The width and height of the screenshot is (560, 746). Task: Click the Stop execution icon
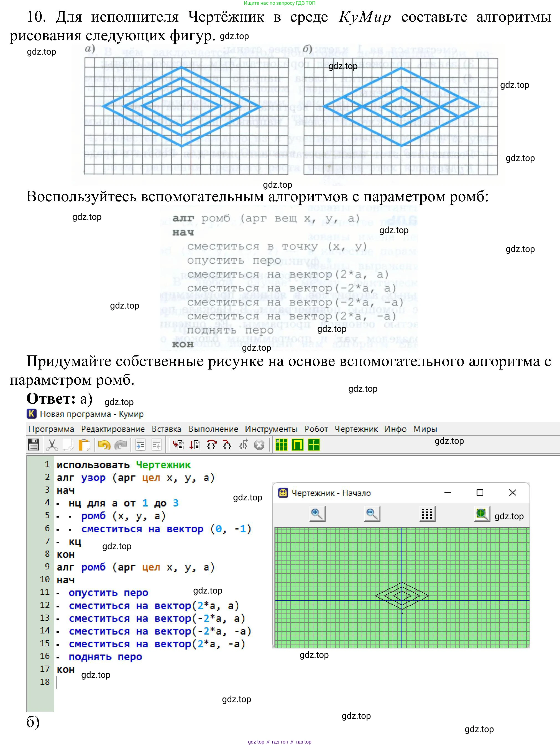pos(259,445)
